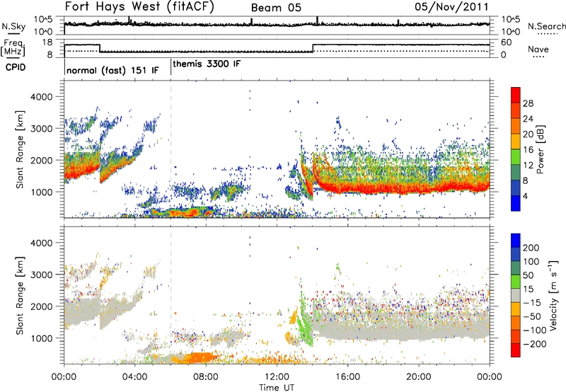Click the 'Power [dB]' colorbar label
The image size is (566, 392).
click(x=540, y=149)
